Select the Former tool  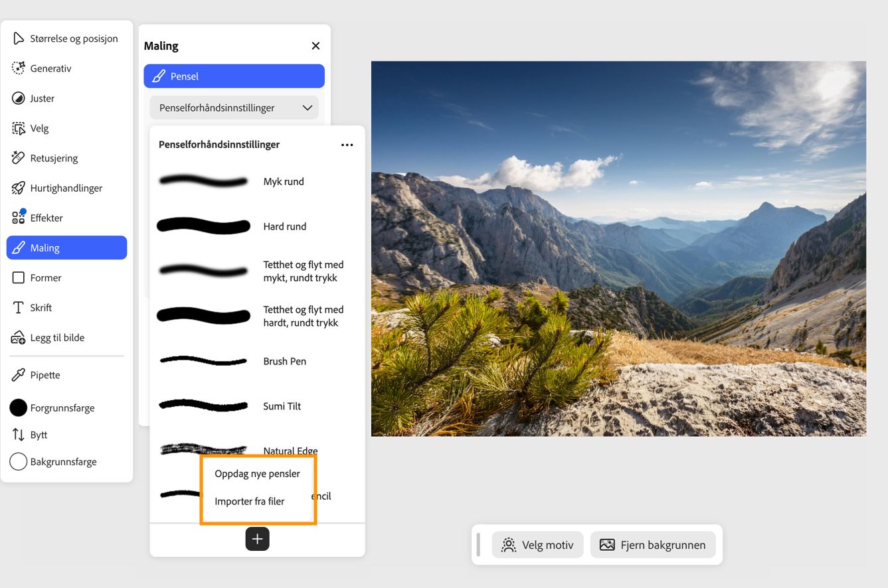tap(45, 277)
